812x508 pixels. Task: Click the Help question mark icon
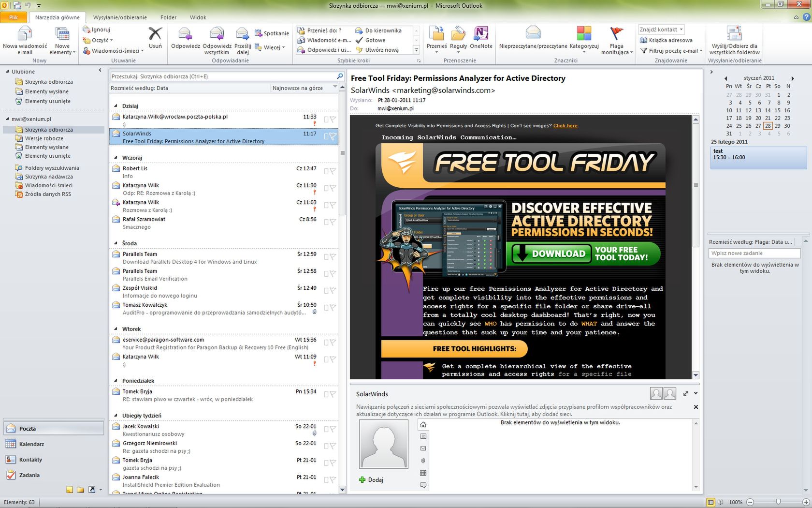click(806, 17)
